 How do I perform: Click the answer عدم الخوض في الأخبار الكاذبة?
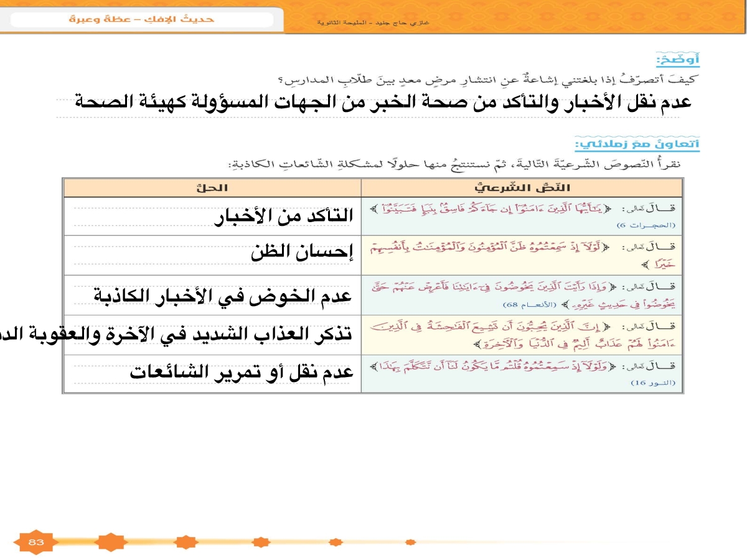223,295
